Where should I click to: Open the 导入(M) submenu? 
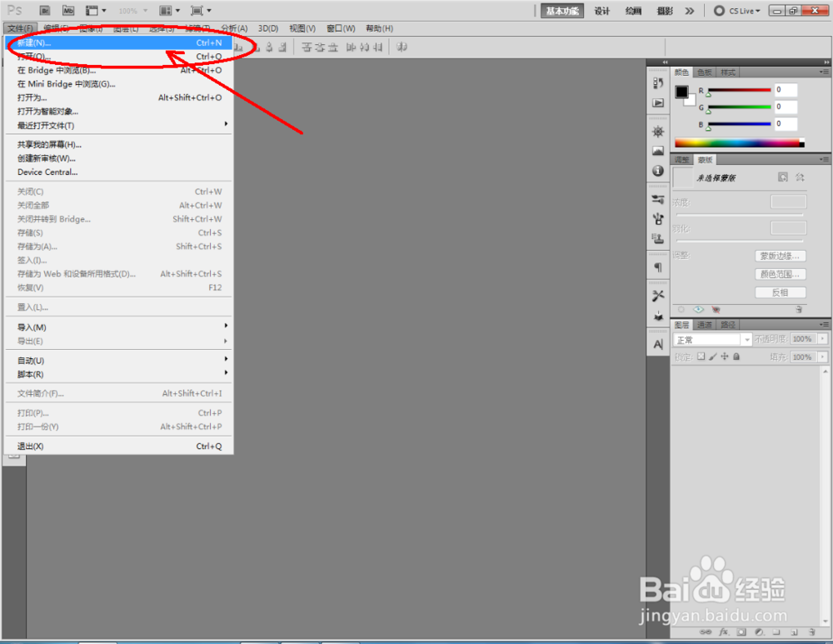(118, 327)
